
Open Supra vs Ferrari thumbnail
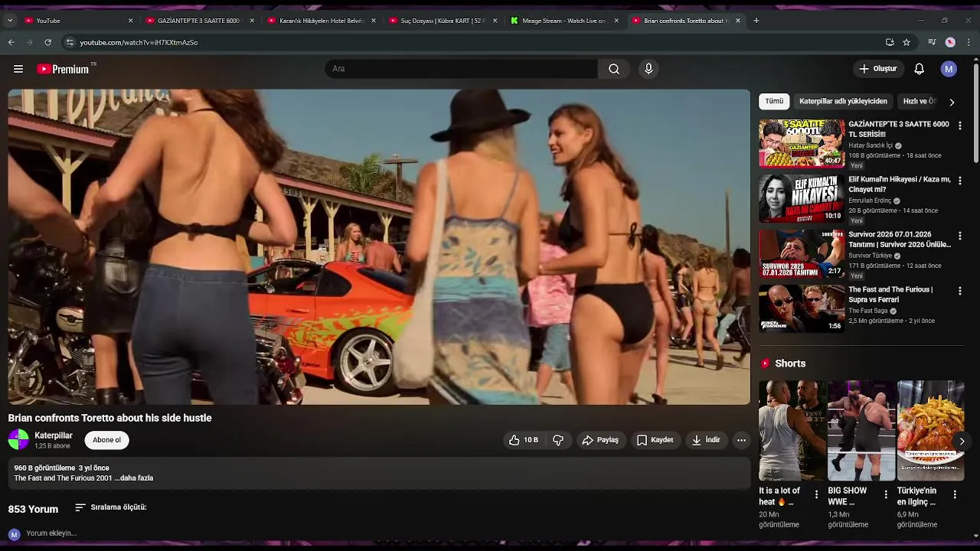802,308
